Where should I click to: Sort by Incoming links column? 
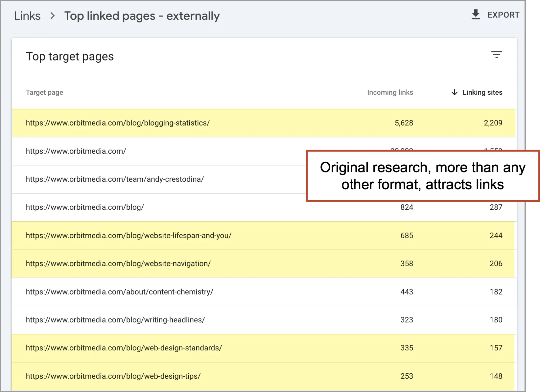pyautogui.click(x=390, y=92)
